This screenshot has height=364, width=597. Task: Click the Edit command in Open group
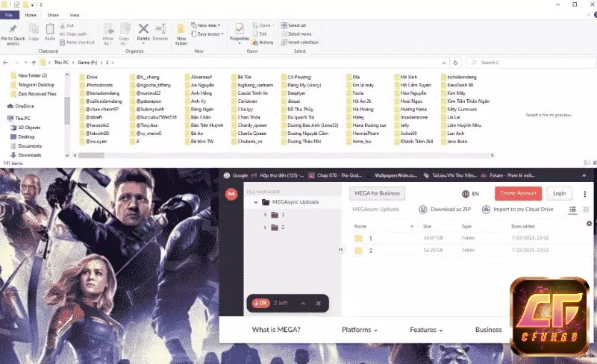[x=260, y=34]
